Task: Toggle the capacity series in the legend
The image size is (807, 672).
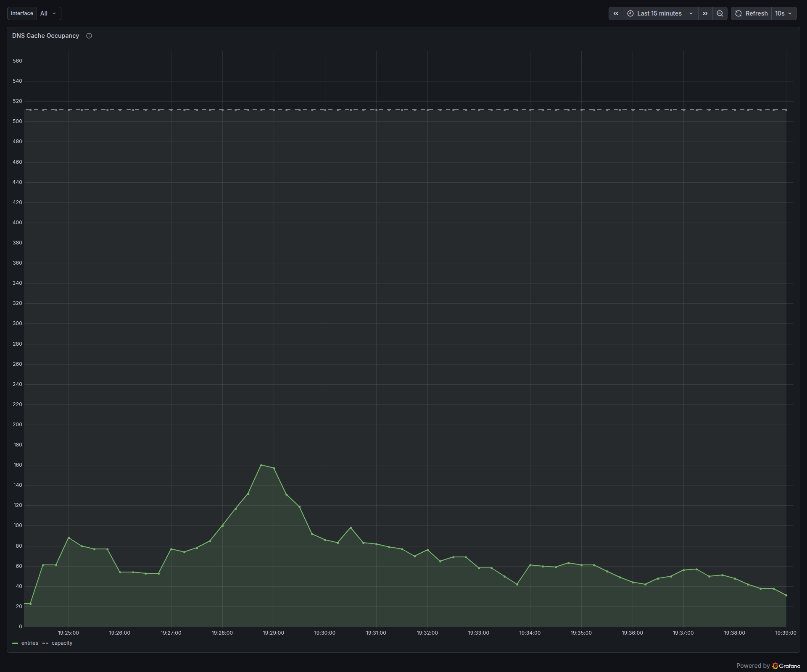Action: click(62, 643)
